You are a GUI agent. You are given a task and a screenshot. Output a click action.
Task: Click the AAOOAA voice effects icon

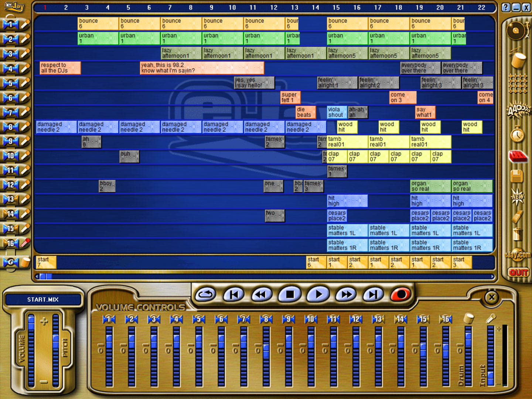pyautogui.click(x=518, y=110)
